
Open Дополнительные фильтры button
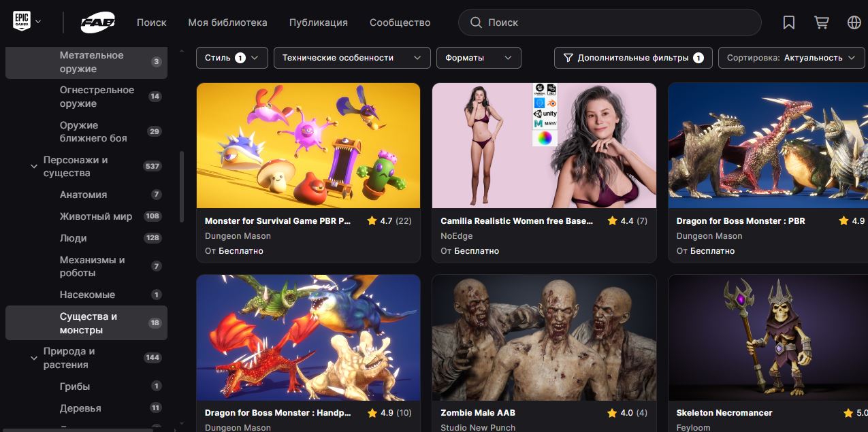tap(633, 58)
